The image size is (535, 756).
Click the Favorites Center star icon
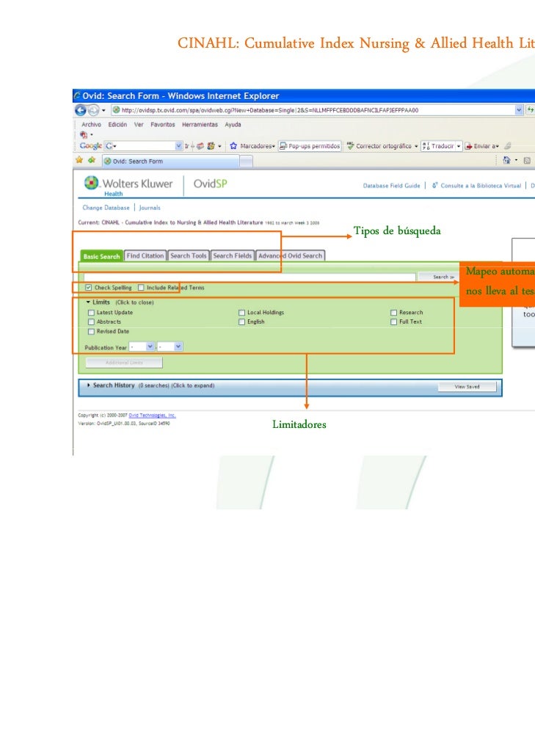point(79,160)
